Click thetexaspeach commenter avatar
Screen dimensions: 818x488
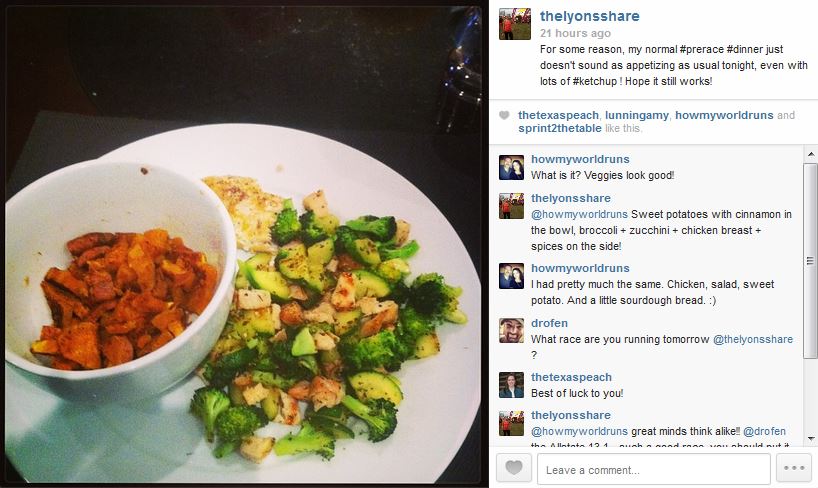(x=511, y=385)
